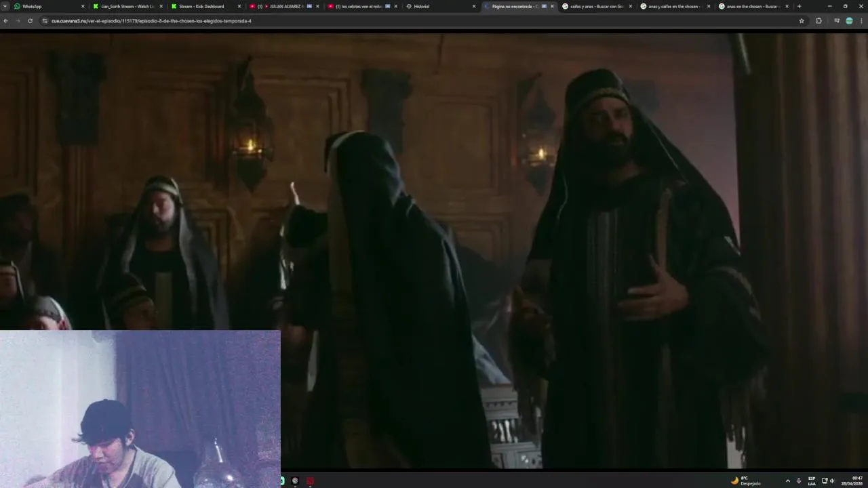Open the weather widget showing Despejado
This screenshot has width=868, height=488.
click(746, 481)
